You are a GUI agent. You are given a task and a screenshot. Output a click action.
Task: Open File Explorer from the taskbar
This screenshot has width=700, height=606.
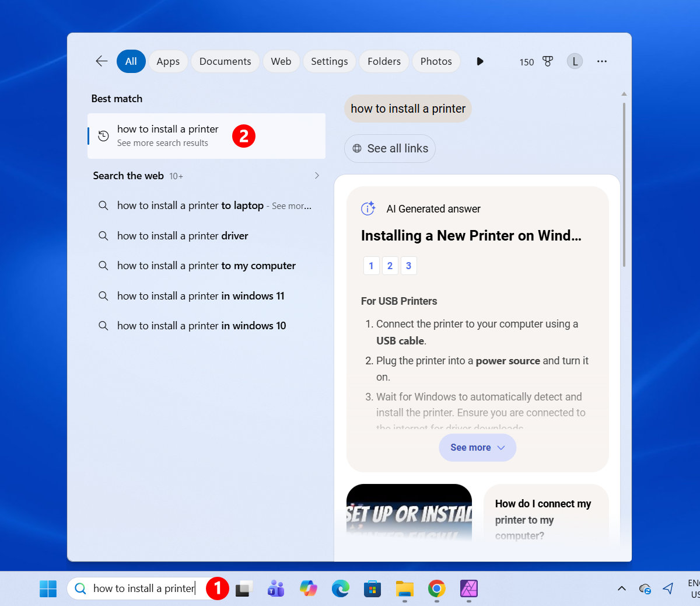pos(405,588)
